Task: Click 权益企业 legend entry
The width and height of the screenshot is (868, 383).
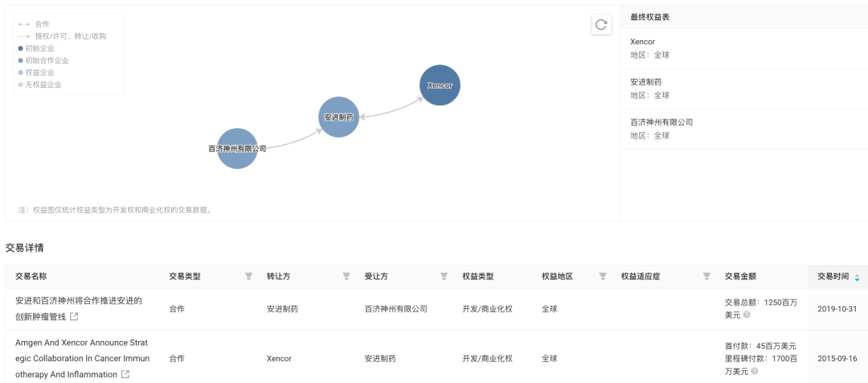Action: click(x=36, y=72)
